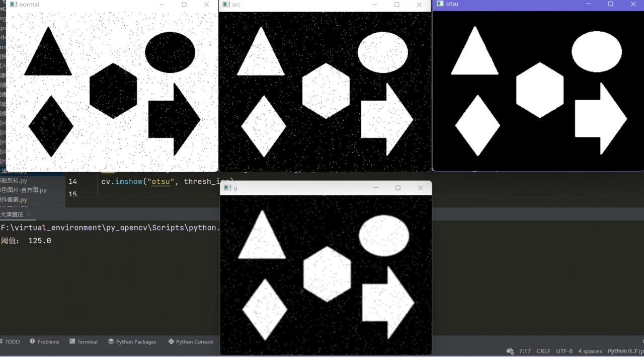Close the g image window

pos(421,188)
